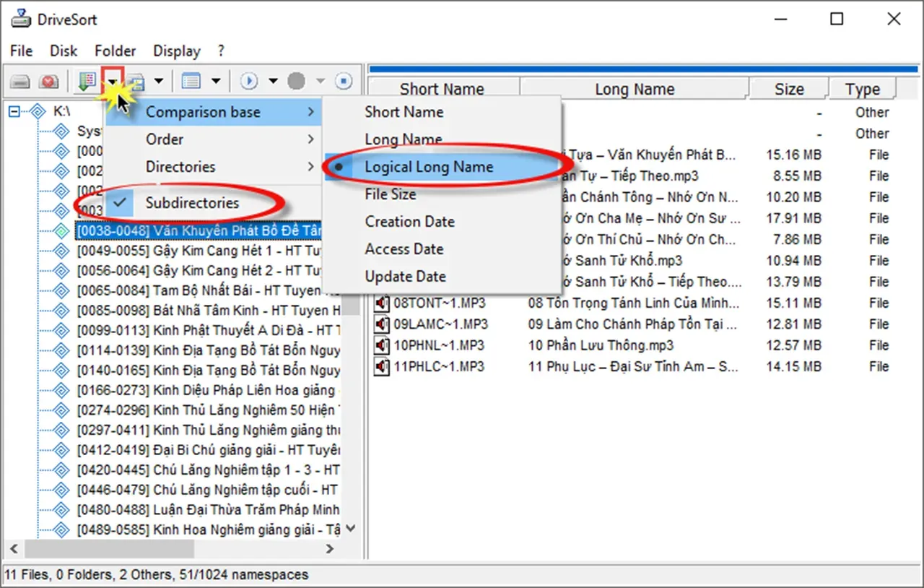Open the ? help menu

tap(221, 51)
